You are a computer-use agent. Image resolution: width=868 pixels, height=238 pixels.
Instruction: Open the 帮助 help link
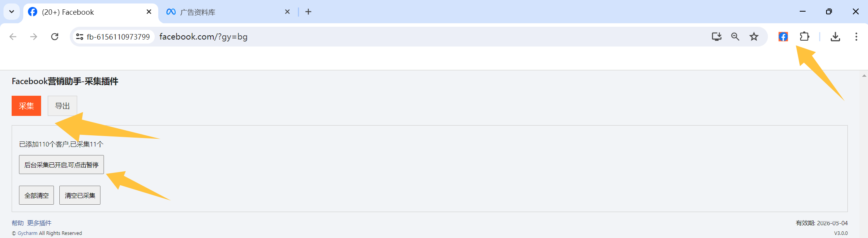tap(17, 223)
